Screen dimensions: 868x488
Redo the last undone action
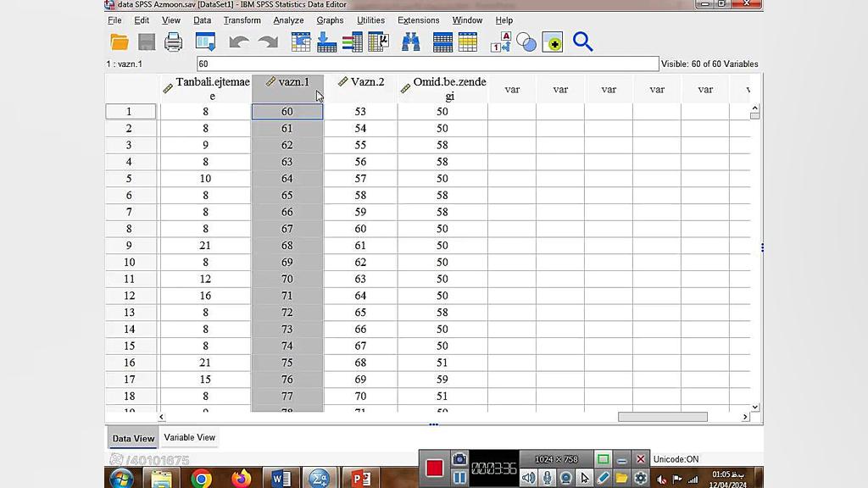click(x=268, y=42)
